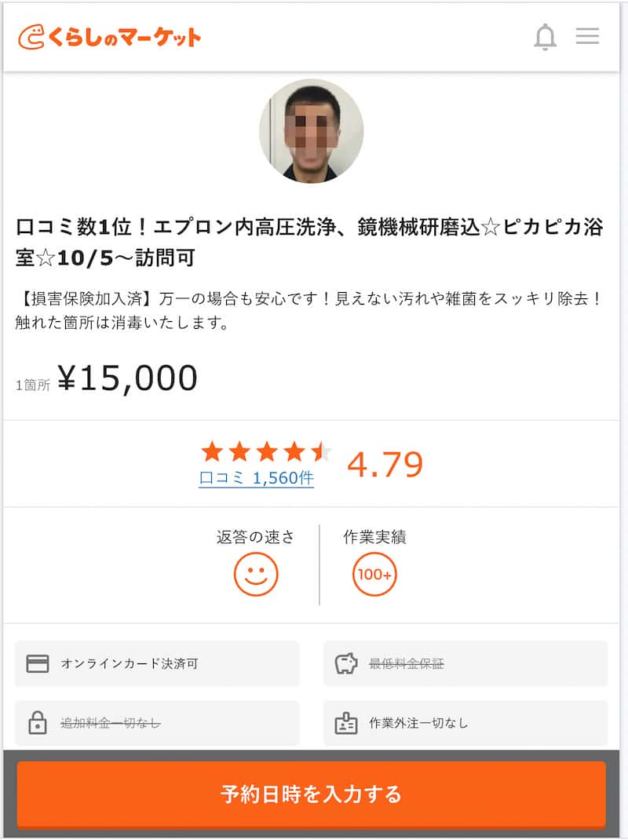Click the credit card icon
Screen dimensions: 628x840
(x=38, y=664)
